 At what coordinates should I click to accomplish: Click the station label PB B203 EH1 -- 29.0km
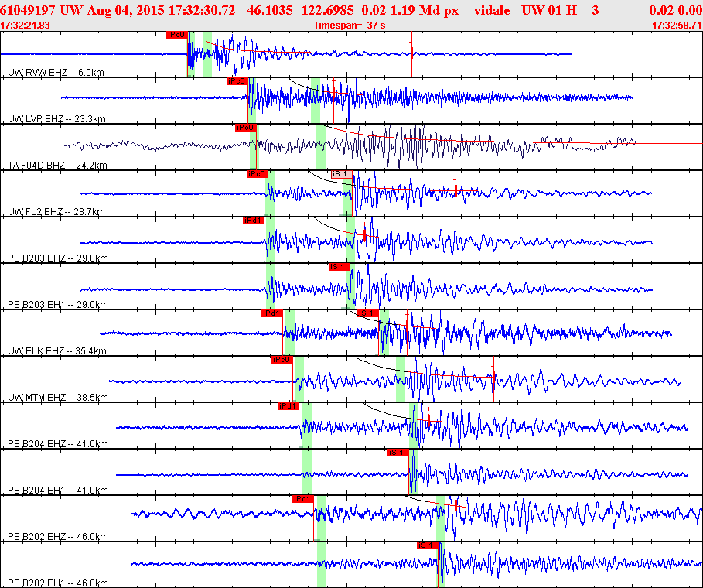pos(58,305)
